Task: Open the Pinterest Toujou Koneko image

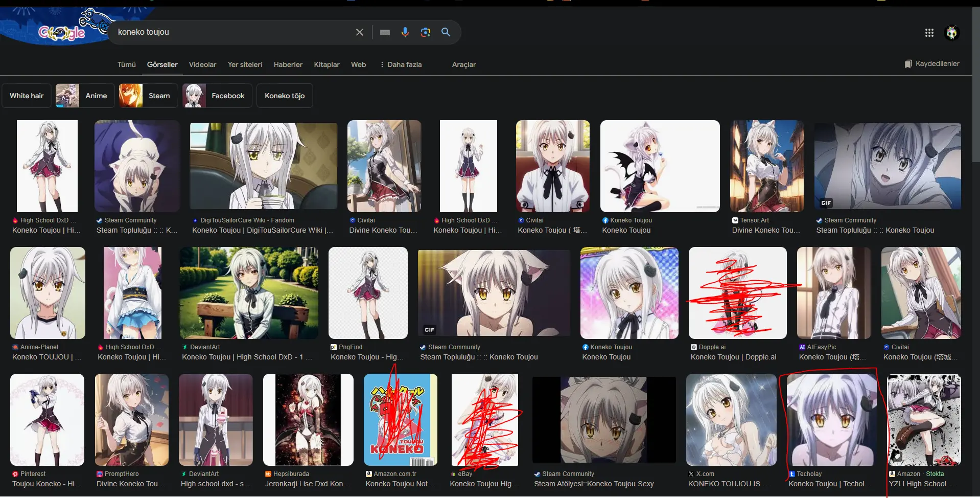Action: point(47,420)
